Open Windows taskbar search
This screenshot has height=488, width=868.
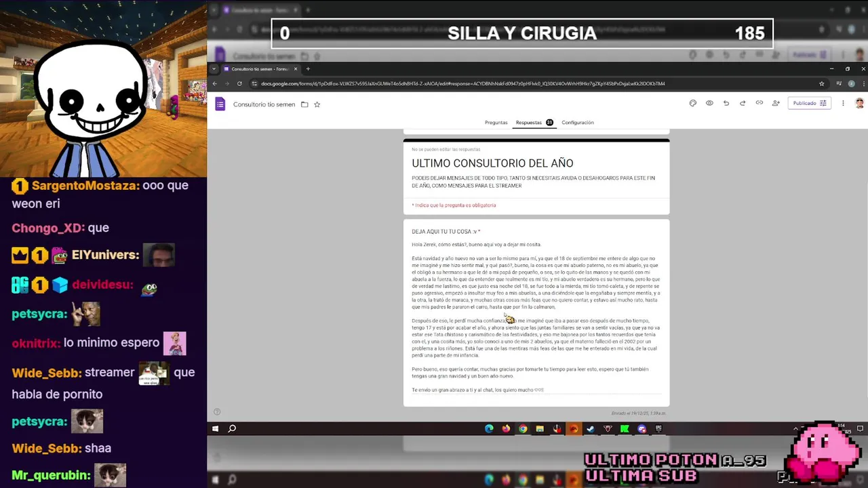pos(232,428)
